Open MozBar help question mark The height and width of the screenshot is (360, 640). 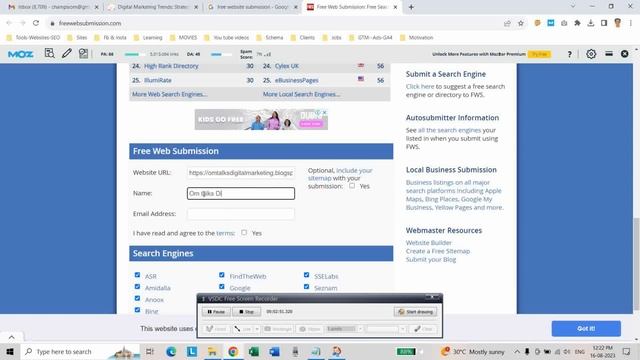(569, 54)
